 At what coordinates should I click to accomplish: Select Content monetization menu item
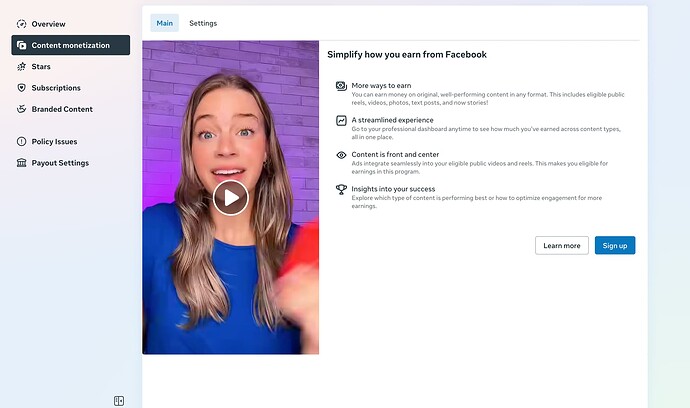click(70, 45)
